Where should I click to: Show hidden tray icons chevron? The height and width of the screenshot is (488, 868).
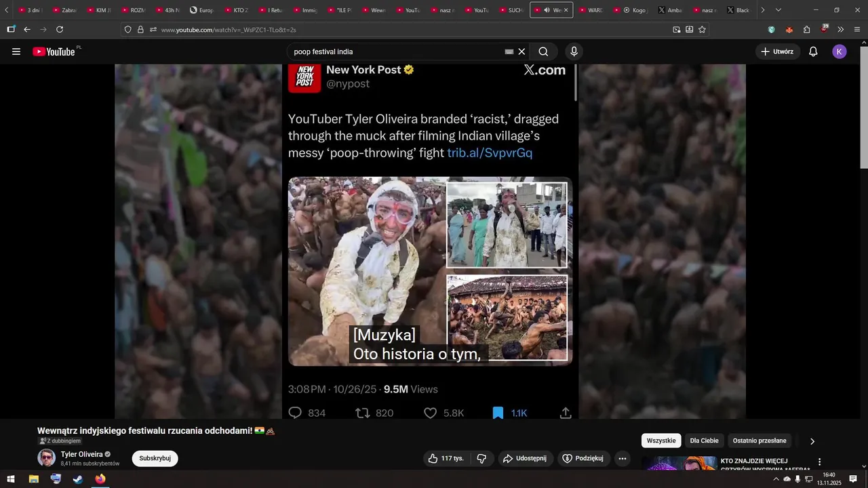[x=776, y=479]
